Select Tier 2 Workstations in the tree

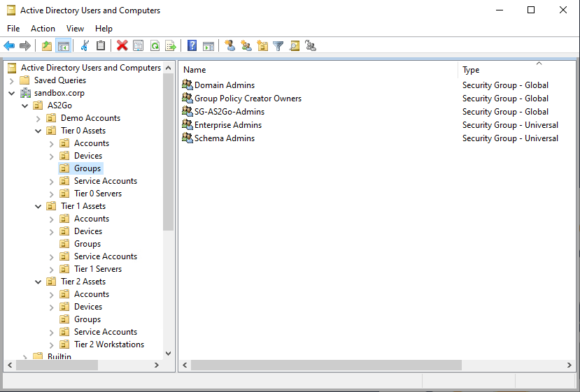click(x=108, y=344)
